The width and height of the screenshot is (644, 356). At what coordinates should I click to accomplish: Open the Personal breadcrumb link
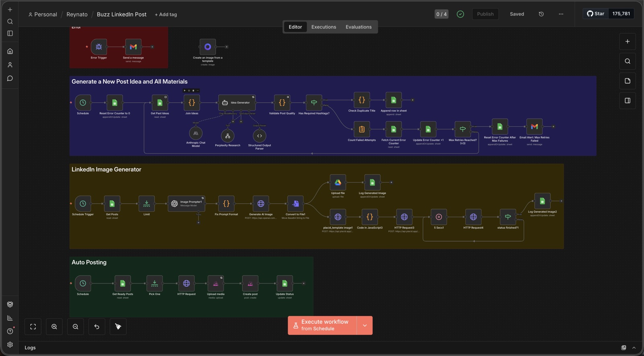point(43,14)
